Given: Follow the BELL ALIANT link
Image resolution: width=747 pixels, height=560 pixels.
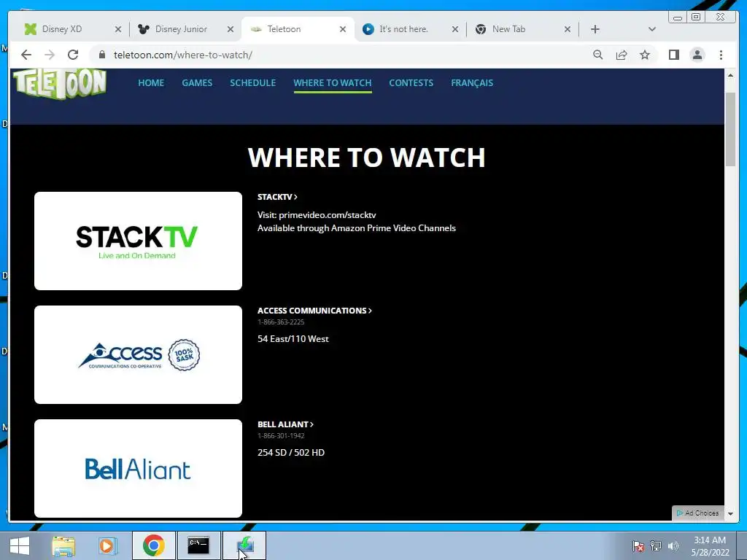Looking at the screenshot, I should tap(285, 424).
